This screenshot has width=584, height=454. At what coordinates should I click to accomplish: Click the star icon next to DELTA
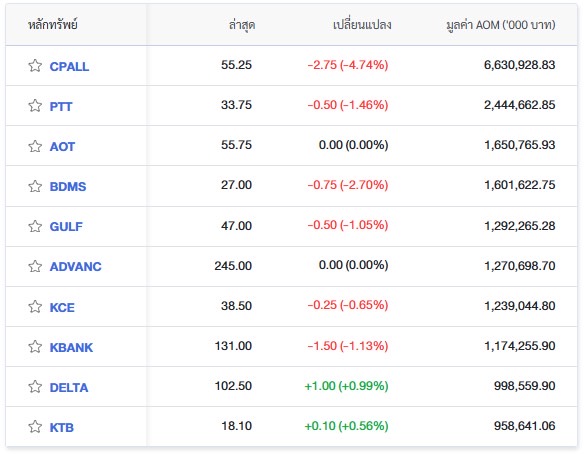[35, 387]
